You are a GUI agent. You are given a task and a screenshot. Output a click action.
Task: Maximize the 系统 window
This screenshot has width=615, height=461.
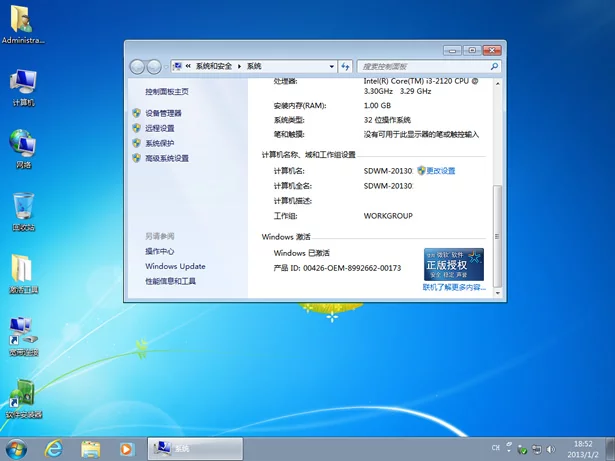click(x=472, y=50)
